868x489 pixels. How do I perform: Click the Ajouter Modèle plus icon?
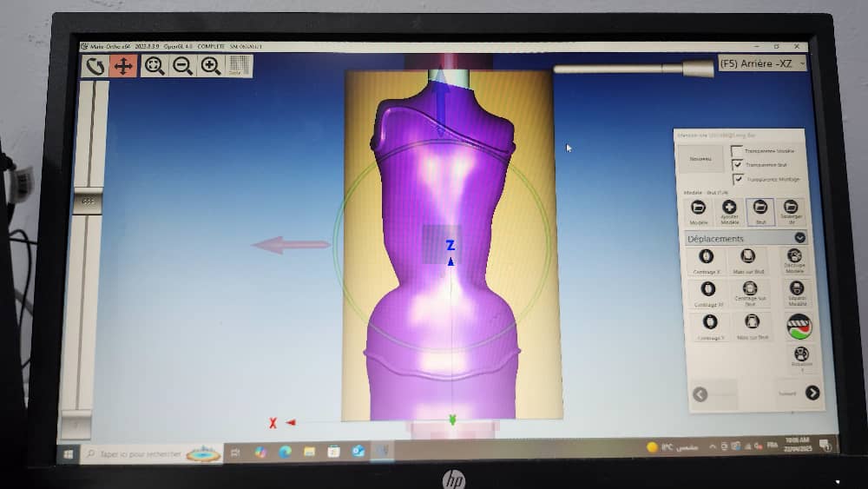(729, 208)
